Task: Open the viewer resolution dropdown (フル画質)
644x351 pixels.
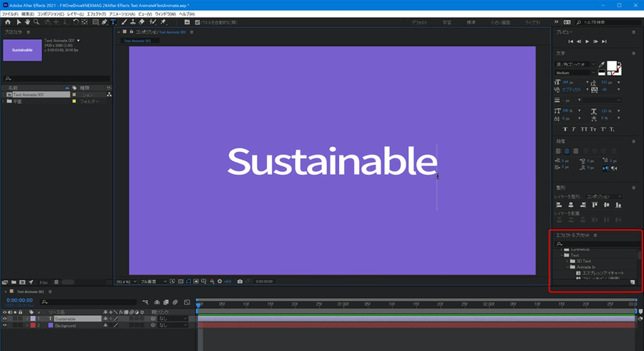Action: pyautogui.click(x=154, y=281)
